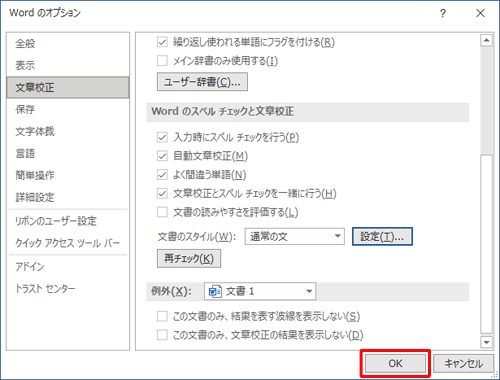Open the 文書のスタイル dropdown
The image size is (500, 380).
[x=295, y=237]
